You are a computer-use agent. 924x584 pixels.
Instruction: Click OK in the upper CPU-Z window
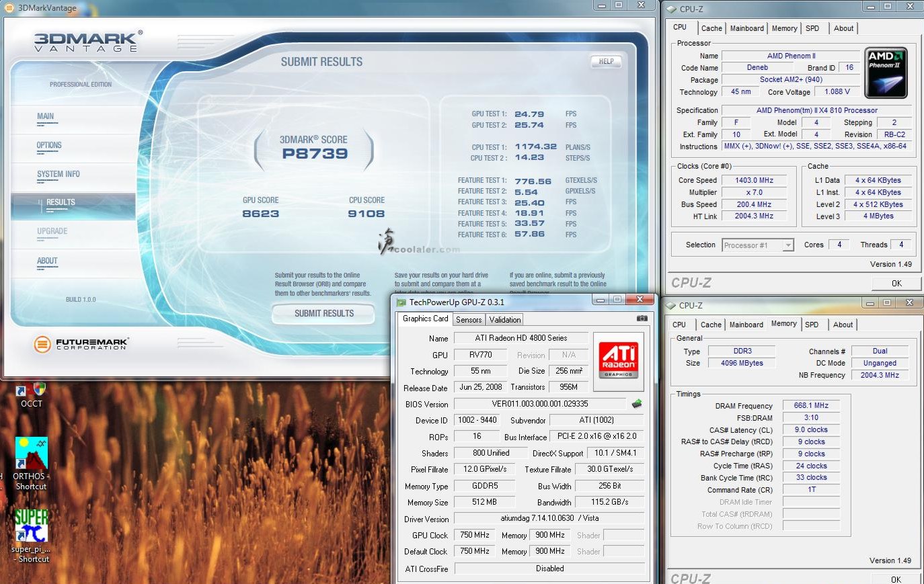896,283
